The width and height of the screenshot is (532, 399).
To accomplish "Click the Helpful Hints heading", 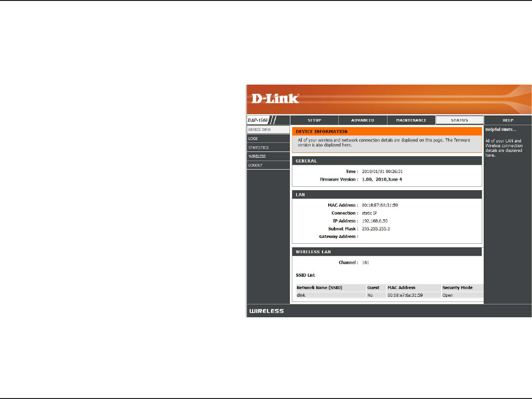I will (x=501, y=129).
